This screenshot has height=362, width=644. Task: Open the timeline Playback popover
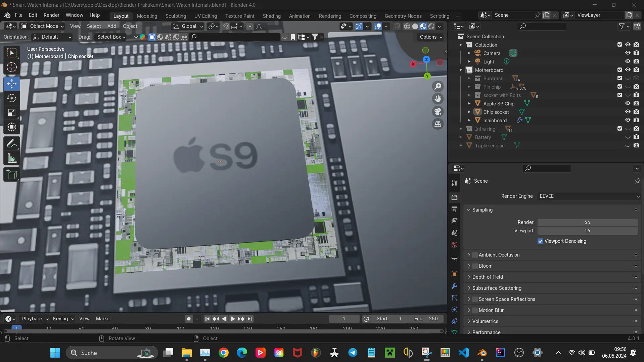pos(35,319)
